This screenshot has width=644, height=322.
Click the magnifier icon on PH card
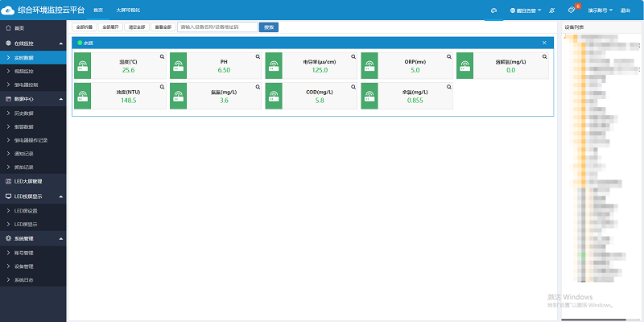tap(258, 57)
